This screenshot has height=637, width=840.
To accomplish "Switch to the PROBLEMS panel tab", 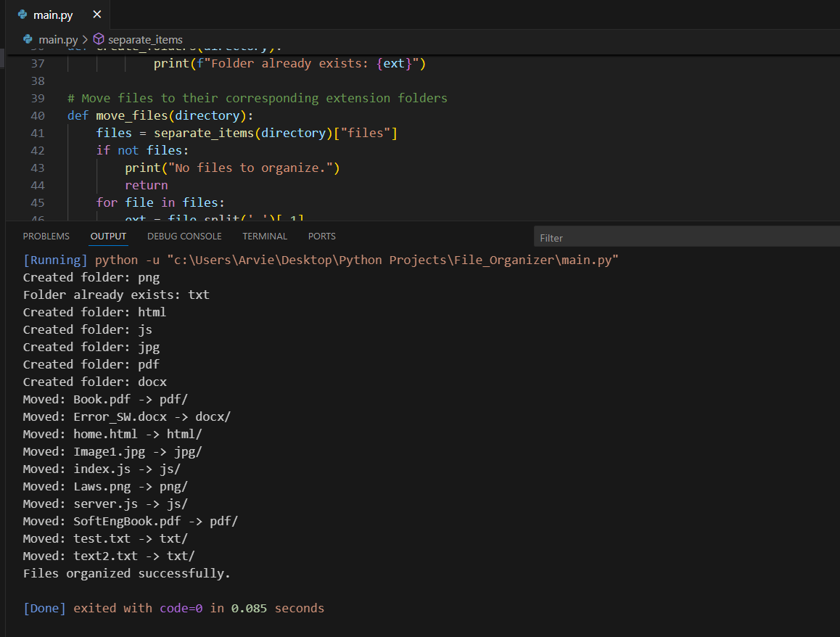I will [x=46, y=237].
